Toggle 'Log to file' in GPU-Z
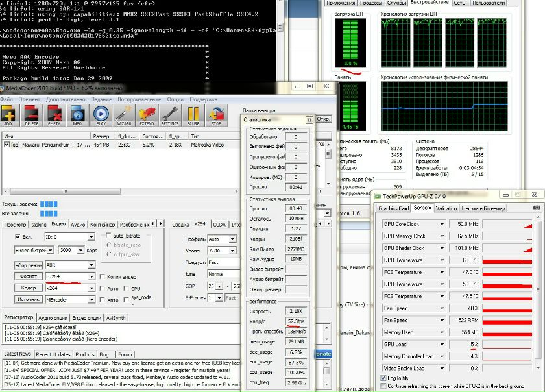Image resolution: width=545 pixels, height=392 pixels. (383, 378)
